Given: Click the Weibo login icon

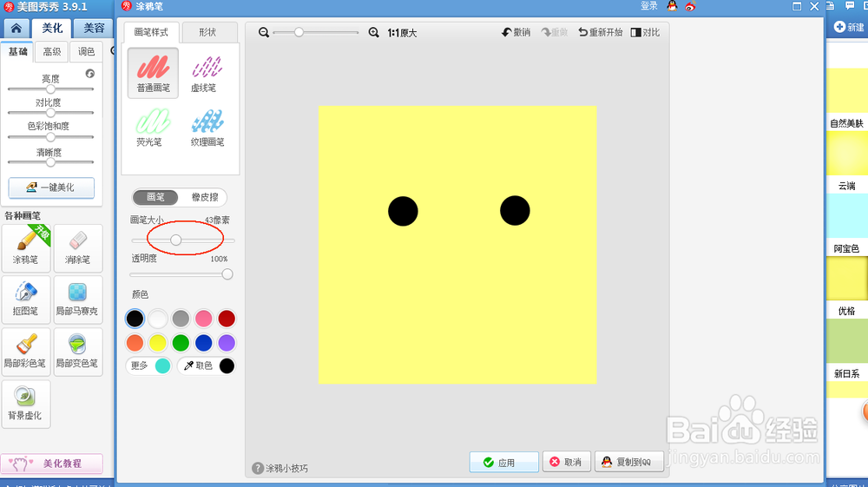Looking at the screenshot, I should (x=690, y=7).
